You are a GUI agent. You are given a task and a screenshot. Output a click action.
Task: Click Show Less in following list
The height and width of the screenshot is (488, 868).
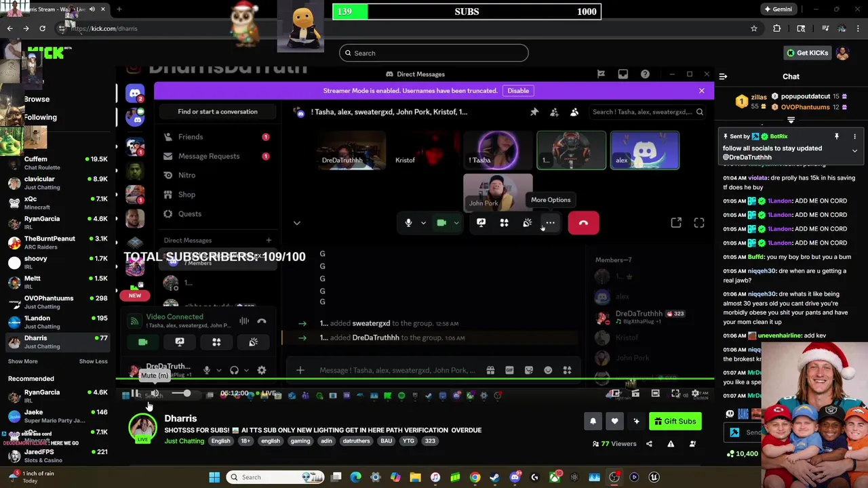[93, 361]
